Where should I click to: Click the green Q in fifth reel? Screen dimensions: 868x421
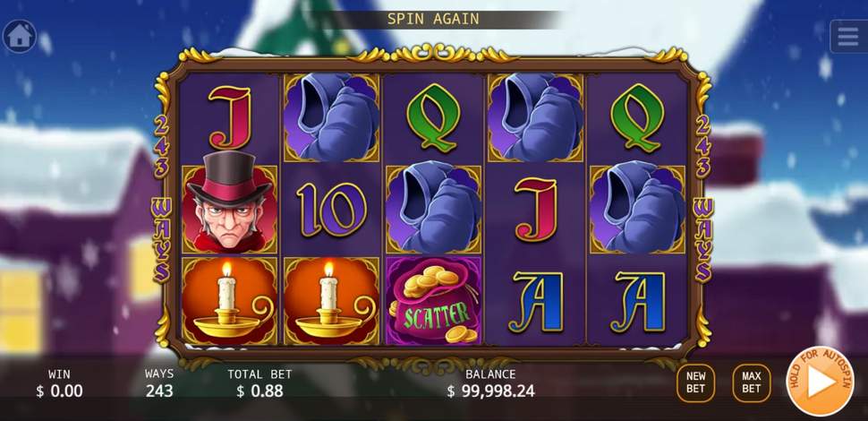point(636,117)
